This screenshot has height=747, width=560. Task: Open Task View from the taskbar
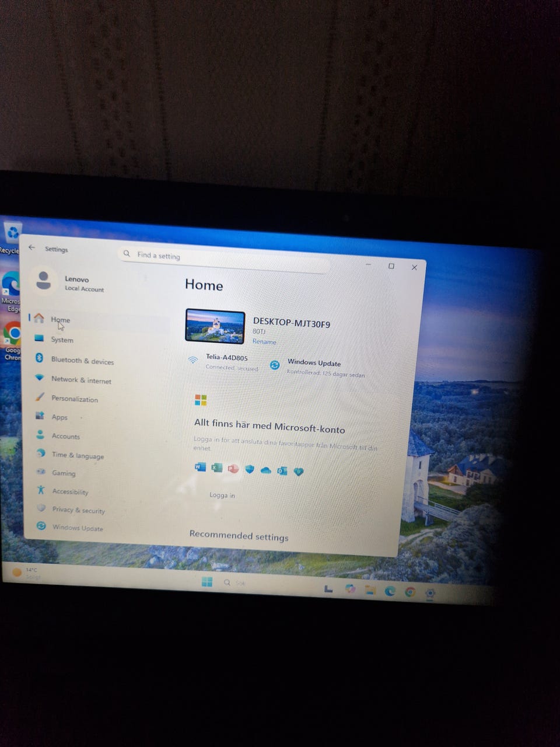click(x=328, y=589)
